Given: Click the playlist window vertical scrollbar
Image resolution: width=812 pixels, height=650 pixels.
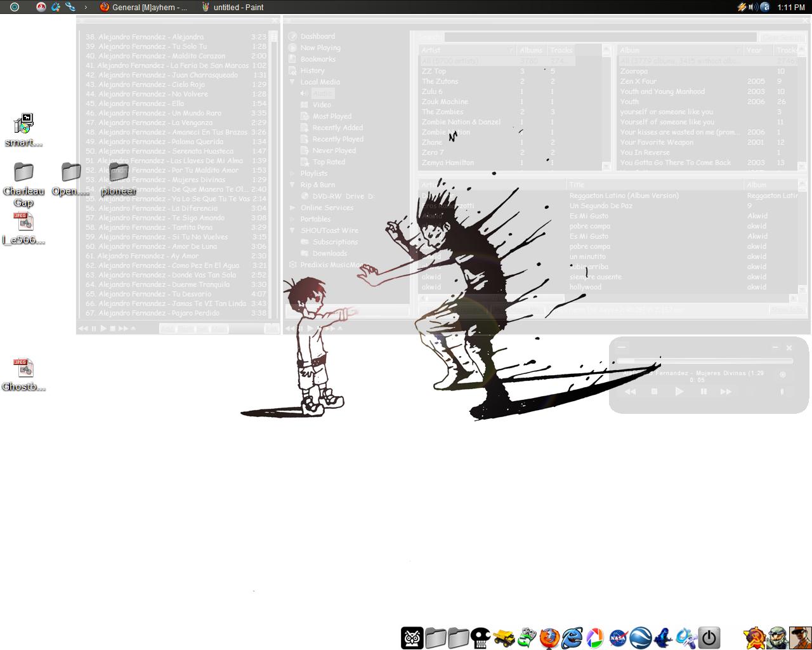Looking at the screenshot, I should pyautogui.click(x=274, y=175).
